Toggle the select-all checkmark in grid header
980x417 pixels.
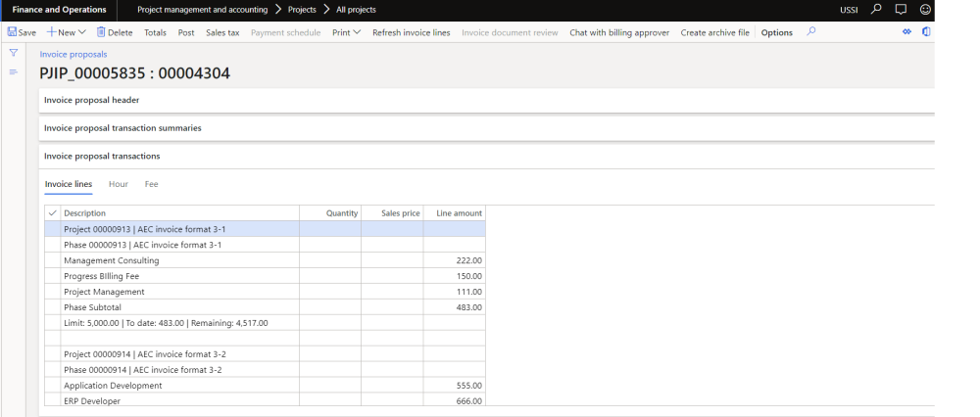53,212
